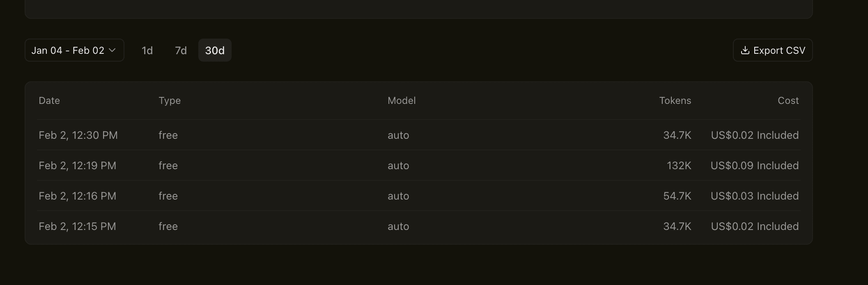This screenshot has height=285, width=868.
Task: Switch to the 7d time range
Action: 181,51
